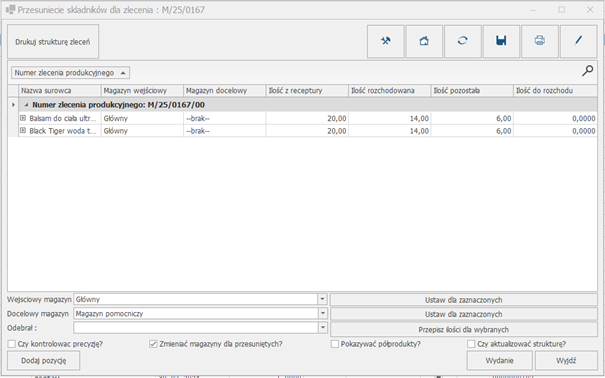Click Drukuj strukturę zleceń button
The image size is (605, 378).
(x=53, y=42)
